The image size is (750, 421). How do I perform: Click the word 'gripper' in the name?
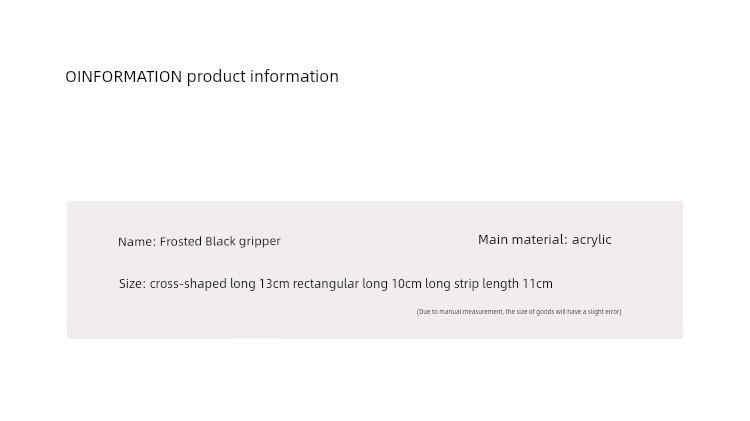tap(259, 242)
